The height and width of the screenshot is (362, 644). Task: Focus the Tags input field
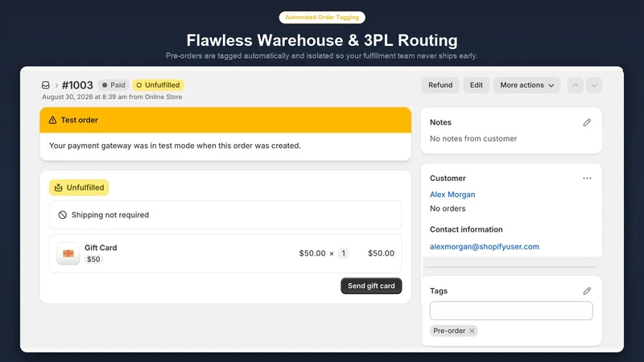tap(511, 311)
